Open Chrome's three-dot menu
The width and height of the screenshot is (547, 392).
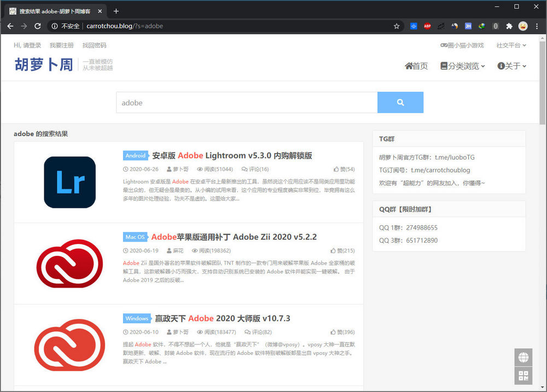(537, 26)
